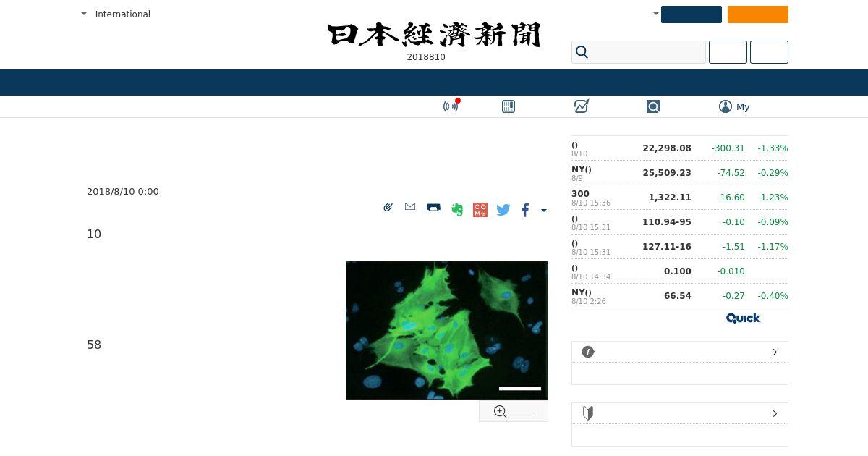Clip the article with paperclip icon
Image resolution: width=868 pixels, height=456 pixels.
tap(388, 207)
